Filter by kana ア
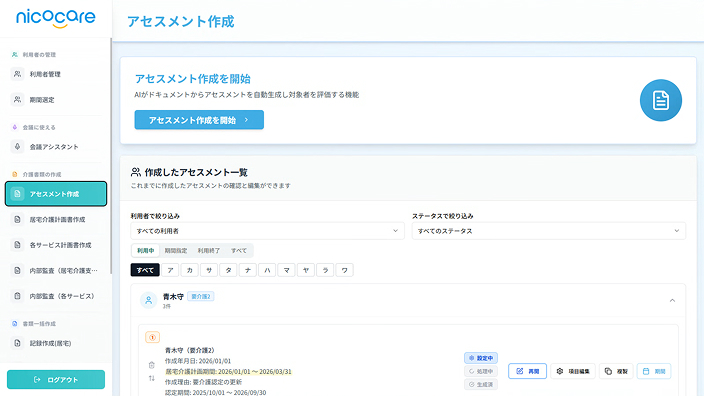 click(x=170, y=270)
